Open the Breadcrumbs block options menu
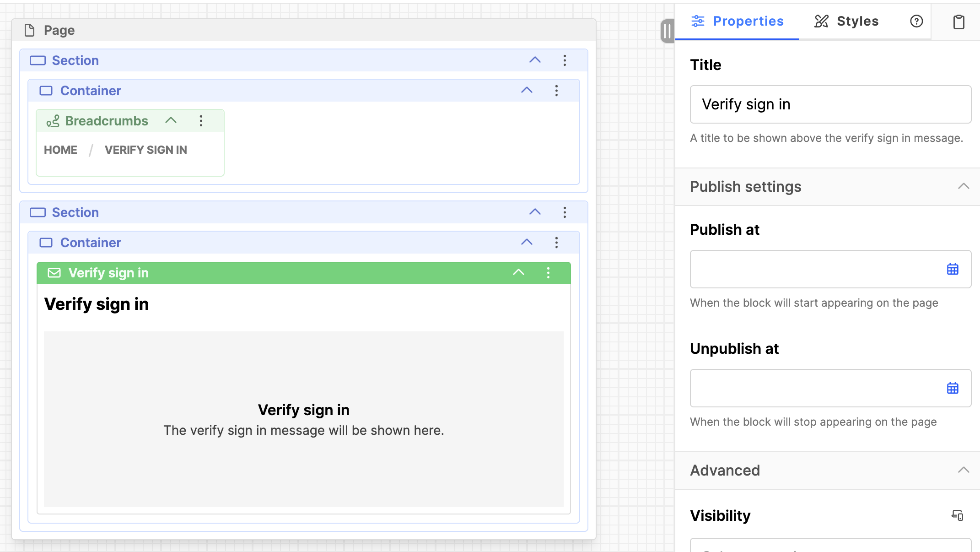The image size is (980, 552). pyautogui.click(x=201, y=121)
